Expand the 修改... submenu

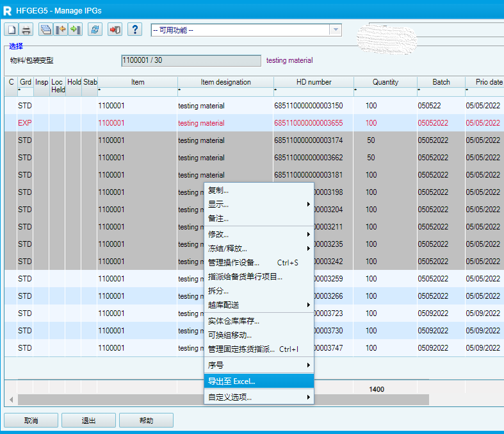point(259,235)
